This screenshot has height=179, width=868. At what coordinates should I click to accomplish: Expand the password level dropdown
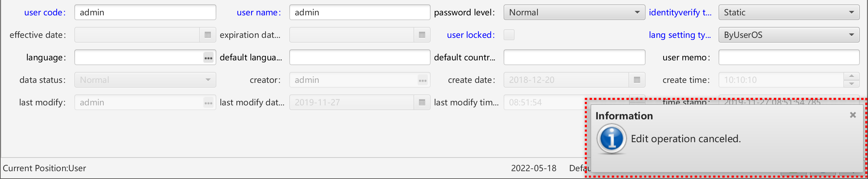click(574, 12)
